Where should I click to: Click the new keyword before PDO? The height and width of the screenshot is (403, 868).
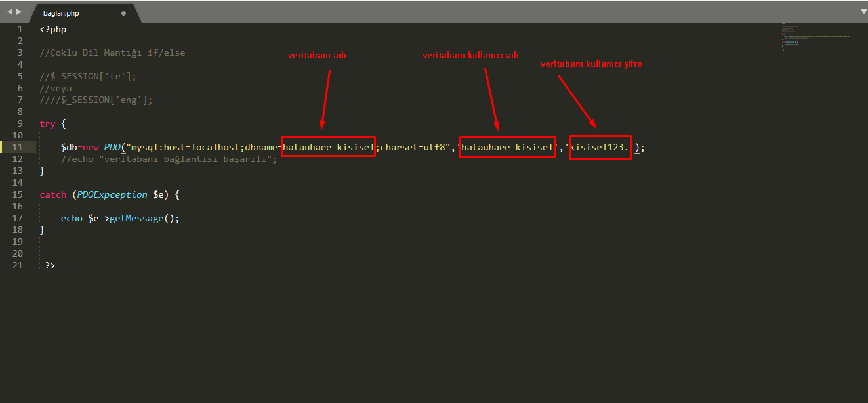[91, 148]
